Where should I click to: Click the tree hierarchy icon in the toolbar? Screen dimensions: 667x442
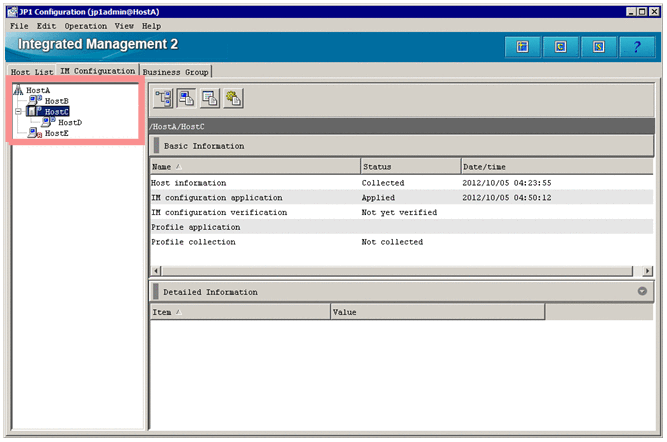point(163,98)
